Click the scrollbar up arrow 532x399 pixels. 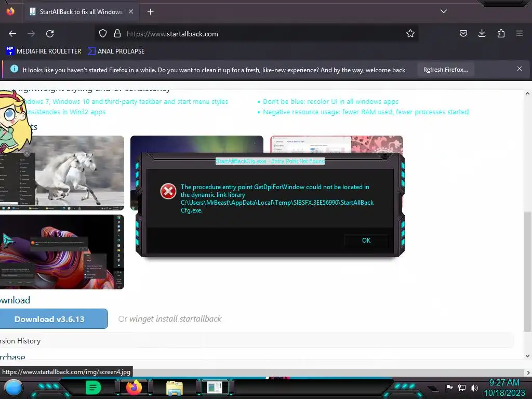click(527, 94)
